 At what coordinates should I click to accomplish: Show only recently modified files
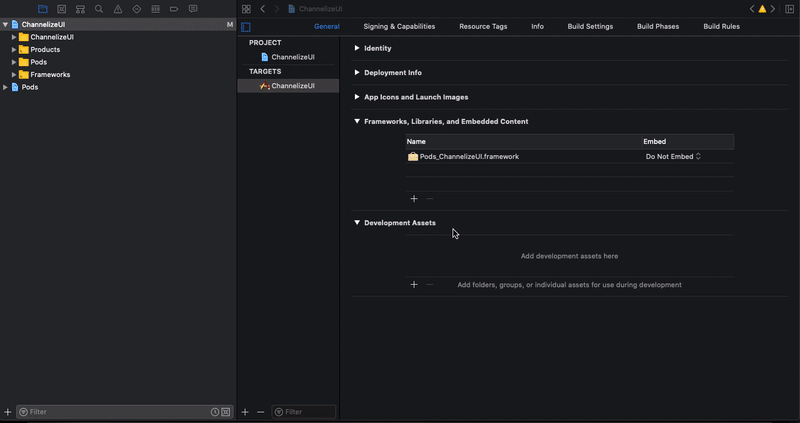click(215, 412)
